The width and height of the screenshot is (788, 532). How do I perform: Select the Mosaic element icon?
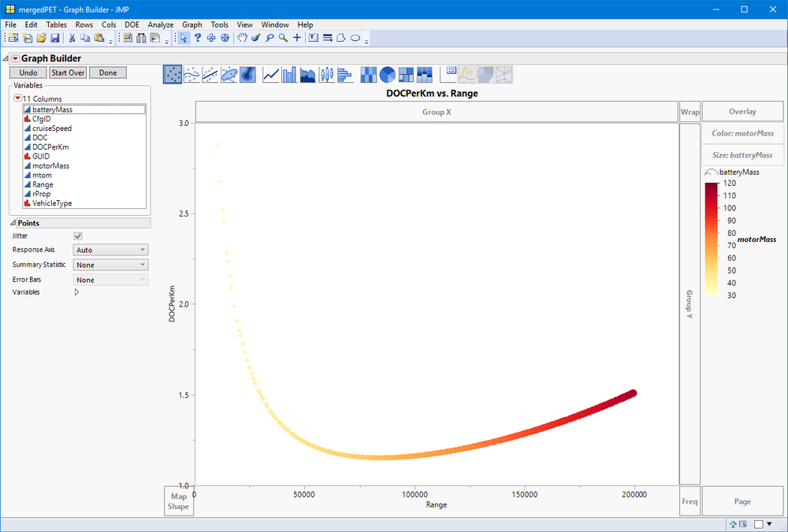tap(424, 75)
